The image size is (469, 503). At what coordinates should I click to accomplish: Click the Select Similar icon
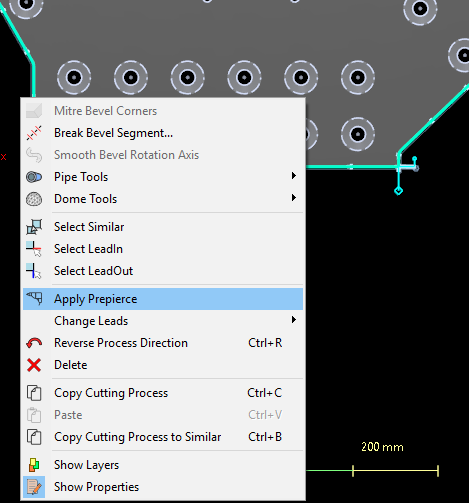34,227
